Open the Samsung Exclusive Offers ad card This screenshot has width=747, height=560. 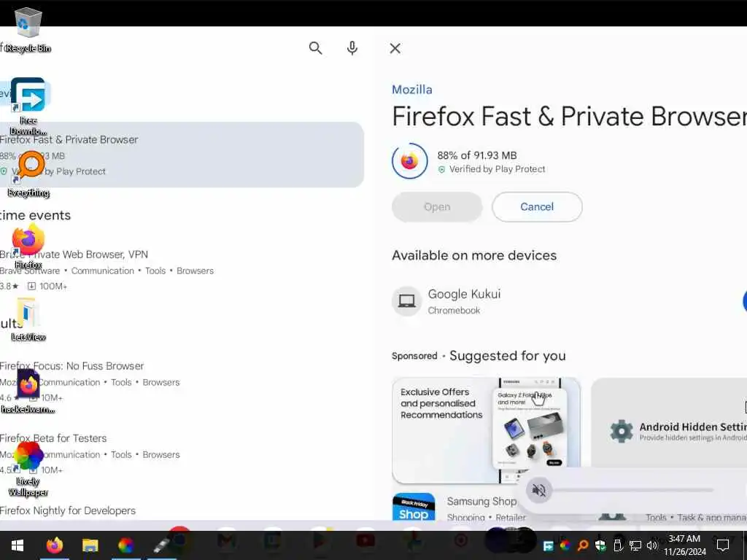click(x=486, y=430)
